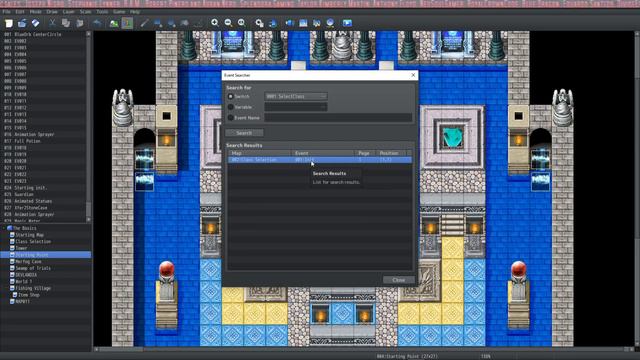Click the Close button in Event Searcher
This screenshot has height=360, width=640.
pos(398,280)
